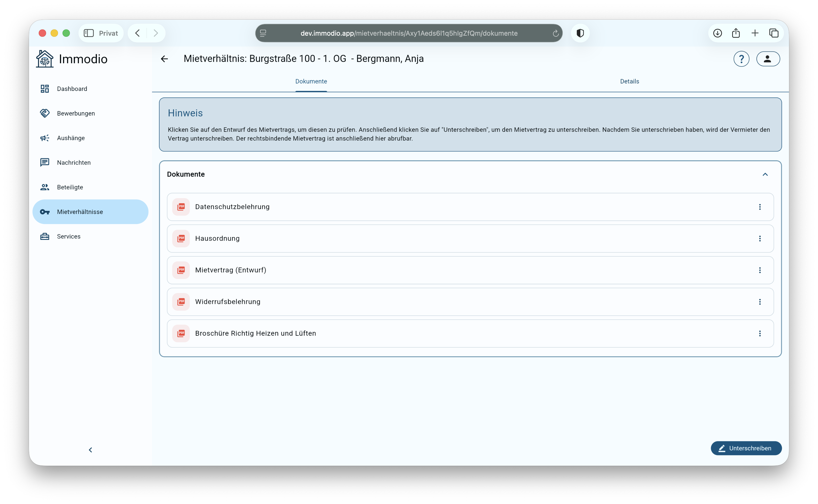Image resolution: width=818 pixels, height=504 pixels.
Task: Select Beteiligte sidebar entry
Action: 90,187
